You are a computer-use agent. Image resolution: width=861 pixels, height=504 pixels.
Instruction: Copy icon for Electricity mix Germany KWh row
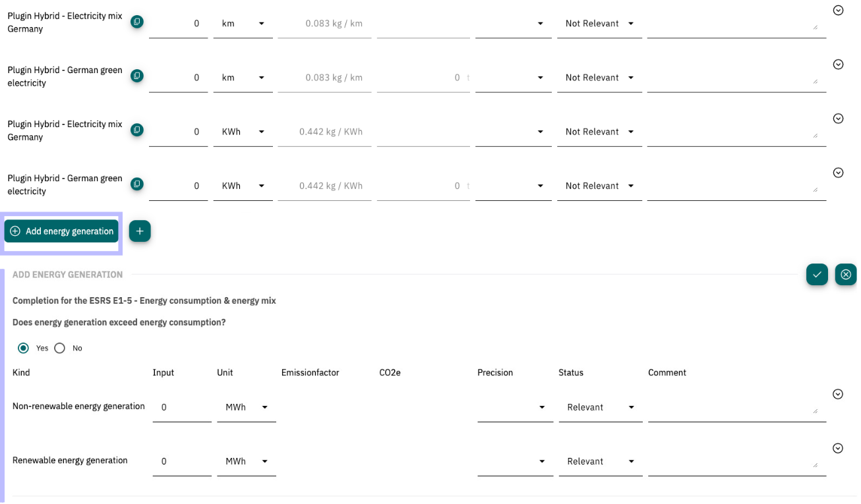click(x=136, y=130)
